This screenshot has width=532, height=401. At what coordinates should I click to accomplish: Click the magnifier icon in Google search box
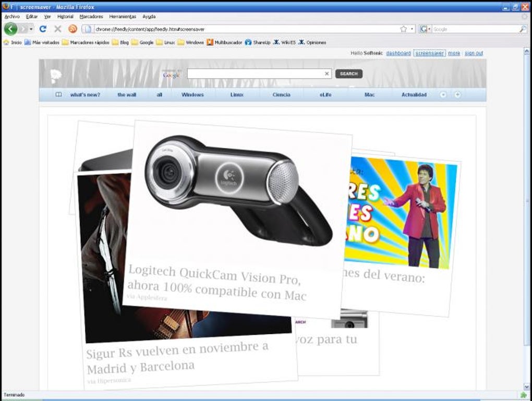tap(523, 29)
